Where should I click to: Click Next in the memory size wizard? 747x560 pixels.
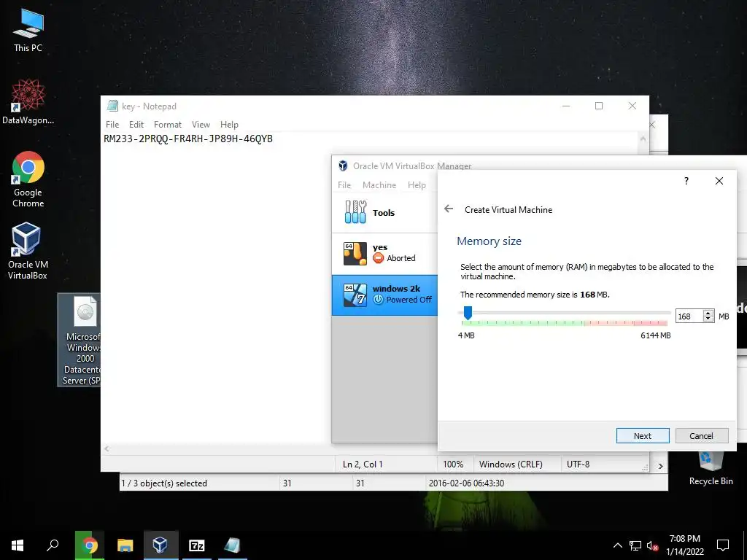pyautogui.click(x=643, y=436)
